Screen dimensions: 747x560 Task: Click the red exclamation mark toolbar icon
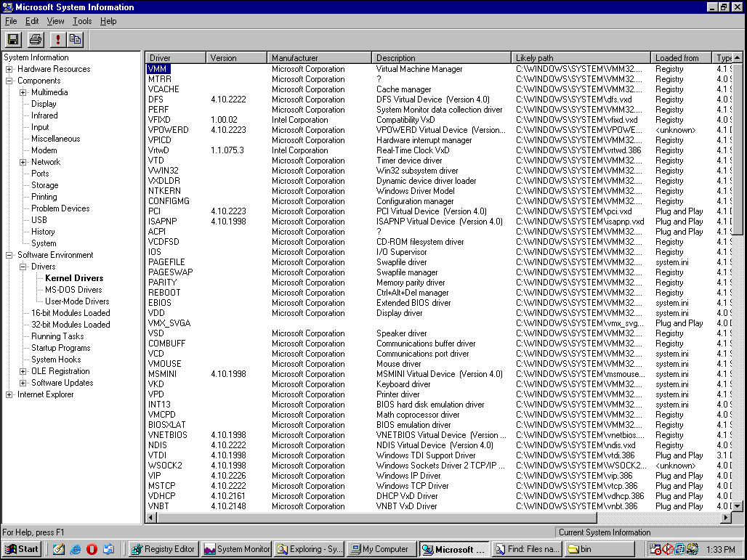point(58,39)
